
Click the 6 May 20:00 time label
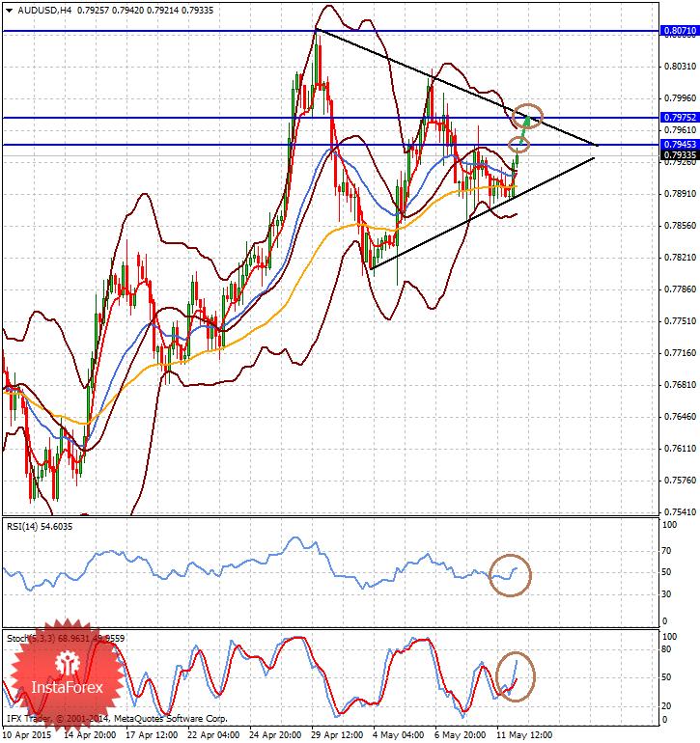pos(460,735)
